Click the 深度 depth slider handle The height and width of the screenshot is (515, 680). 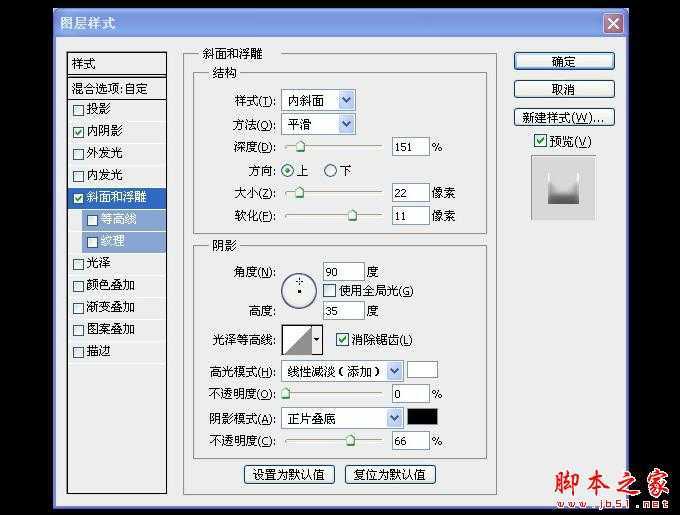click(300, 147)
